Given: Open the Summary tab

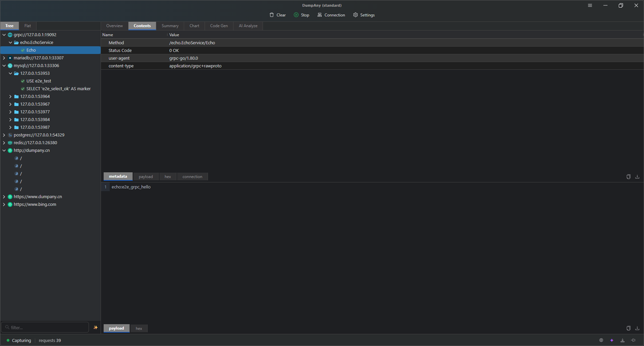Looking at the screenshot, I should pos(170,26).
